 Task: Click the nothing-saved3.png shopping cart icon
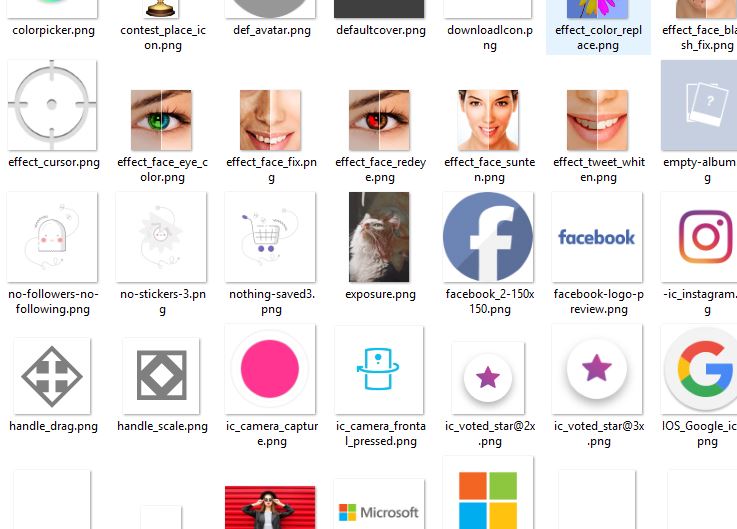pyautogui.click(x=270, y=237)
